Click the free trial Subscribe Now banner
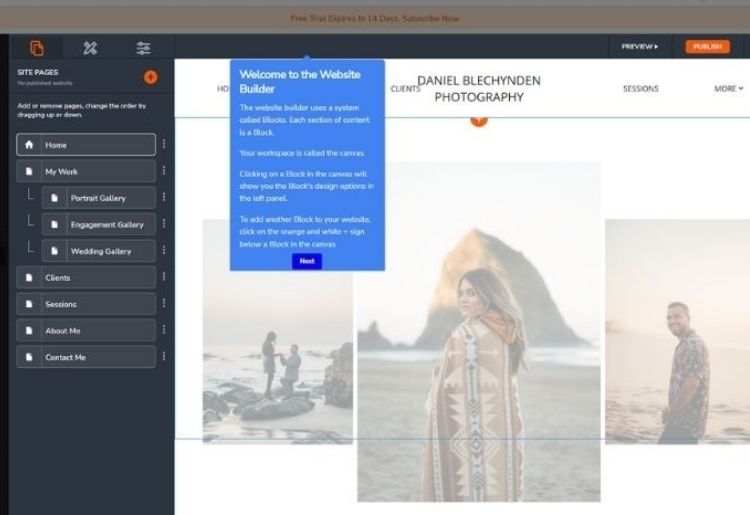 pos(375,19)
